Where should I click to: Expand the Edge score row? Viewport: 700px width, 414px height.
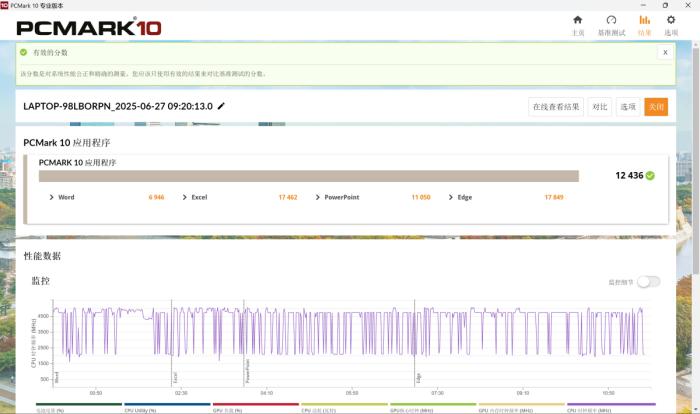click(451, 197)
